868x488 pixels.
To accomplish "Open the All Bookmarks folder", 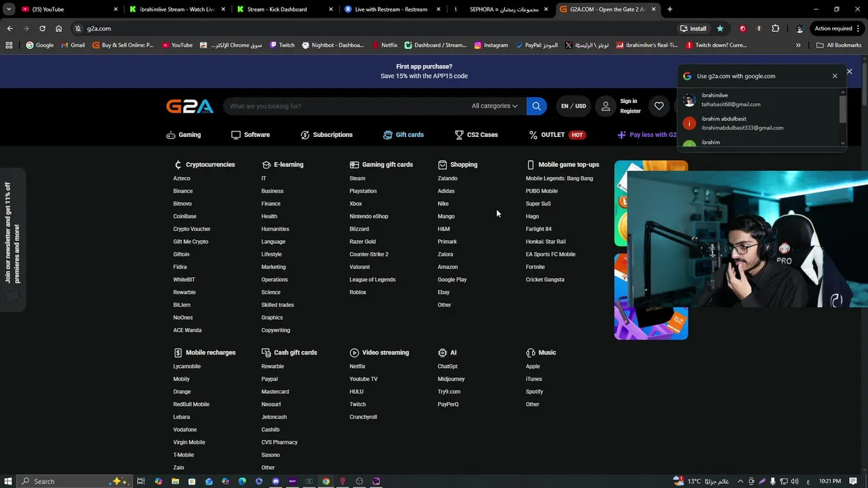I will (x=839, y=45).
